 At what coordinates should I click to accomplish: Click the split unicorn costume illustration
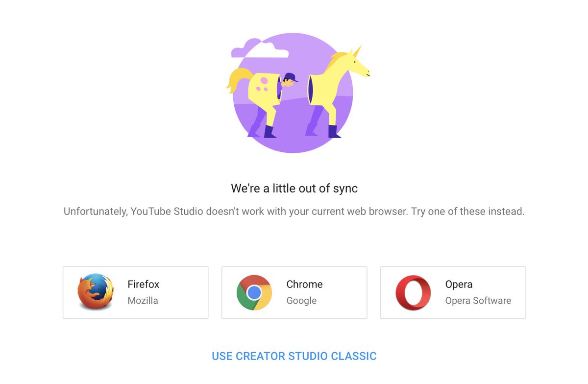[298, 93]
